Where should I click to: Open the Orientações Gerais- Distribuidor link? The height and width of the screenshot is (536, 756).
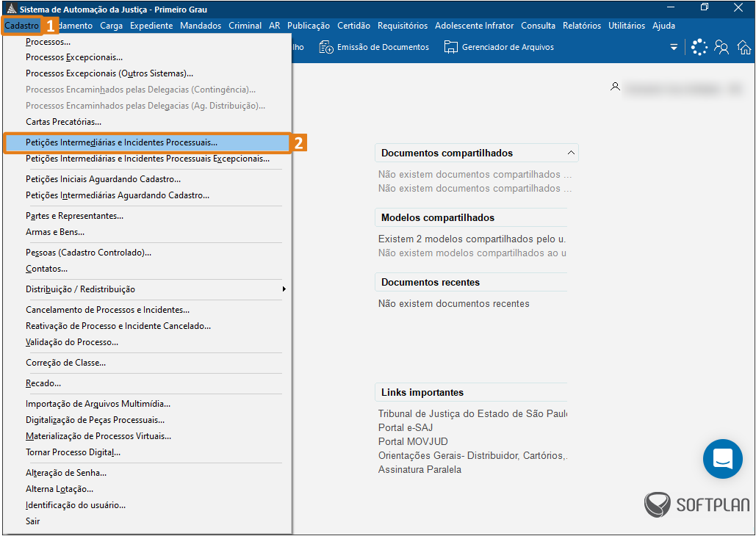coord(472,455)
